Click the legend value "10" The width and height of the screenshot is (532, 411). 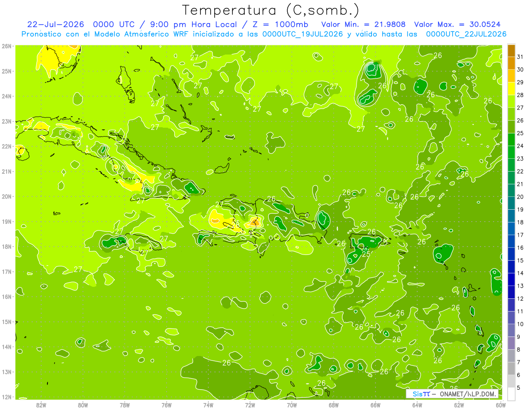tap(520, 324)
